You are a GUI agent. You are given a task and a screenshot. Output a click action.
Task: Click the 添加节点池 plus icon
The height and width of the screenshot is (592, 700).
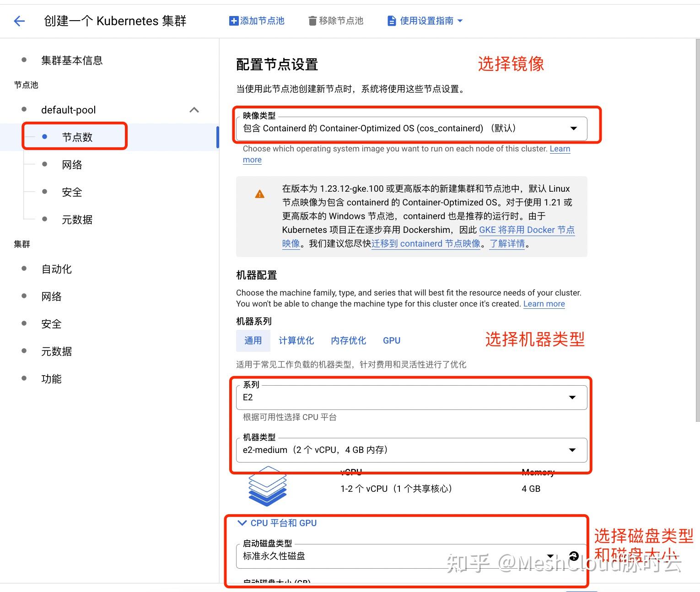[232, 20]
